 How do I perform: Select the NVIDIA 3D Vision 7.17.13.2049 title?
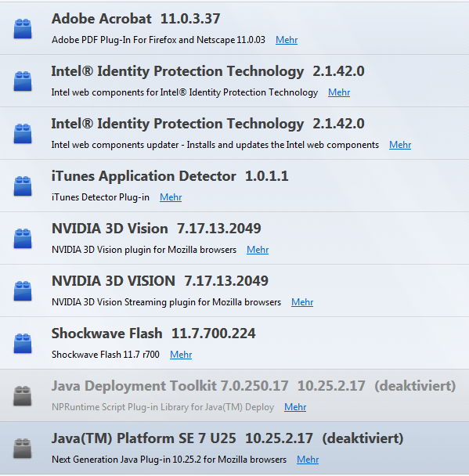[157, 229]
